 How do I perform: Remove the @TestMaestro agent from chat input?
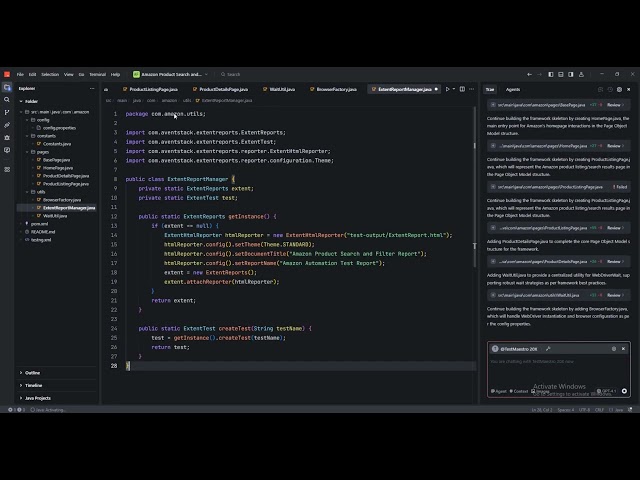pyautogui.click(x=623, y=349)
